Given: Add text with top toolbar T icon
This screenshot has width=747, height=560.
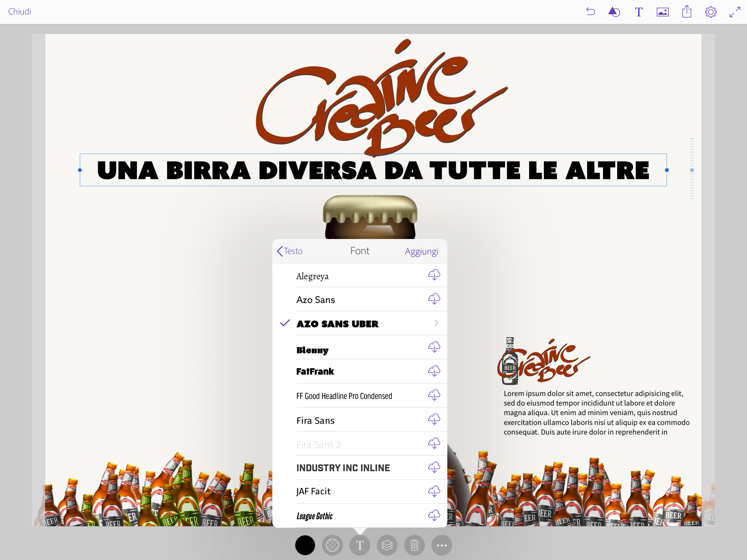Looking at the screenshot, I should (638, 12).
